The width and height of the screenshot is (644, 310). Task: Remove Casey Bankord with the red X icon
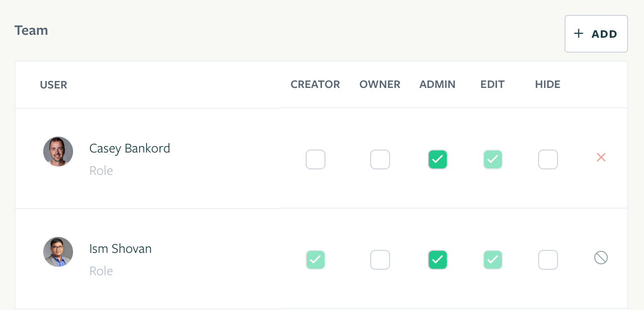click(601, 157)
